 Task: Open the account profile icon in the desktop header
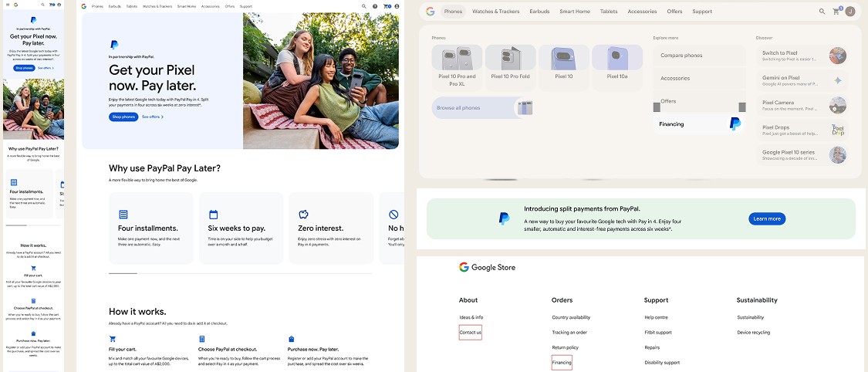pyautogui.click(x=397, y=7)
